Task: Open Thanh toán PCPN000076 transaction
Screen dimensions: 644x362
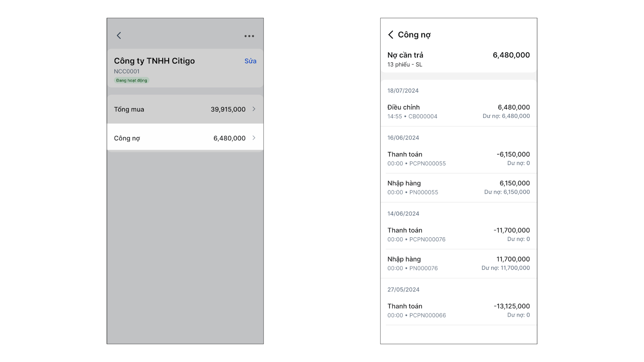Action: (x=458, y=234)
